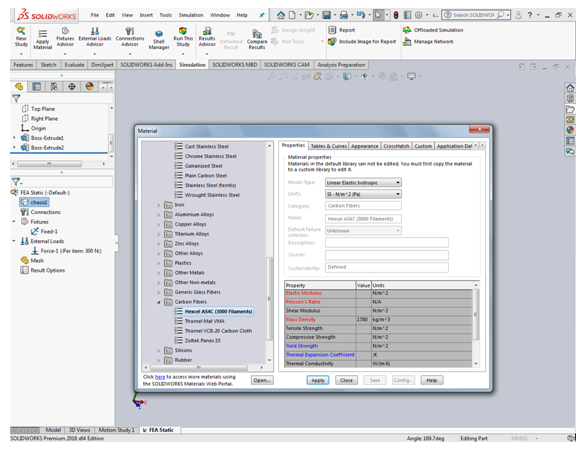Click the Open... button
This screenshot has height=451, width=585.
tap(262, 380)
